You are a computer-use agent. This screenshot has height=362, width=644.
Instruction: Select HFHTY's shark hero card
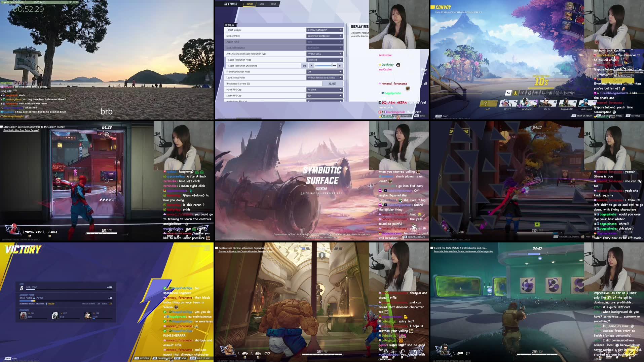click(x=507, y=103)
